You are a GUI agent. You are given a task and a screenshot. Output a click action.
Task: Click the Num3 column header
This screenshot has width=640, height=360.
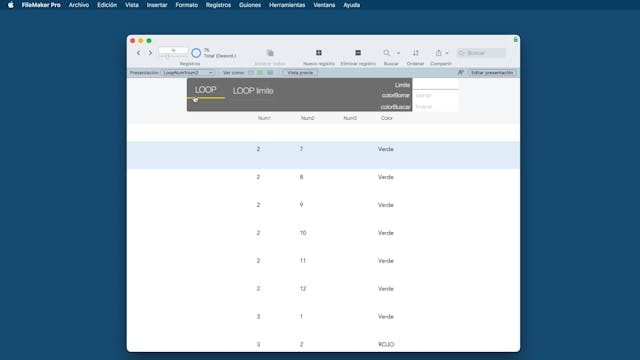[x=350, y=118]
